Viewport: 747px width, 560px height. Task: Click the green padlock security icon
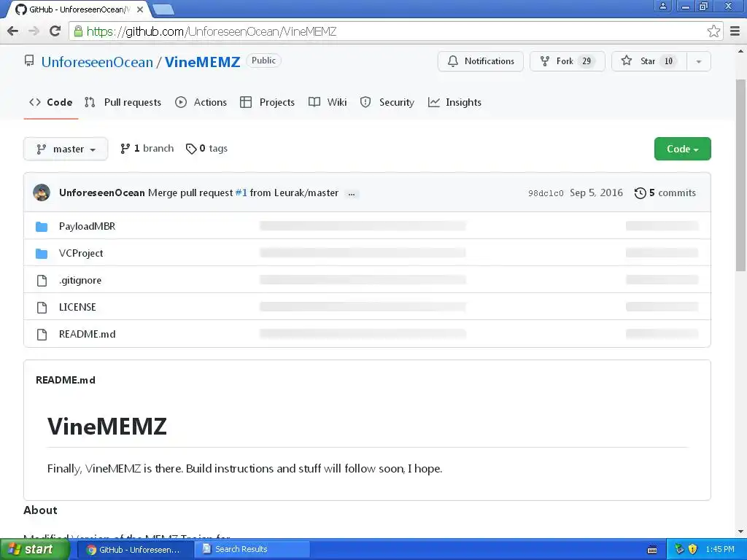tap(78, 31)
